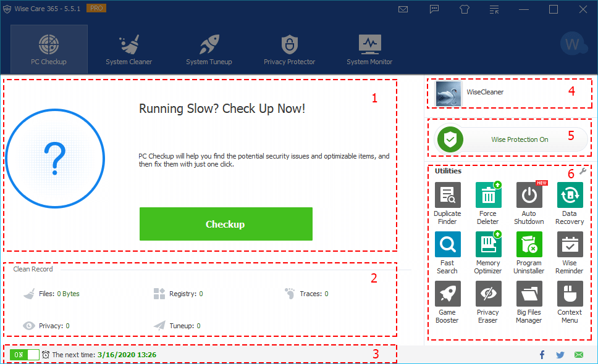Click the next time 3/16/2020 13:26 schedule
This screenshot has width=598, height=364.
[104, 355]
